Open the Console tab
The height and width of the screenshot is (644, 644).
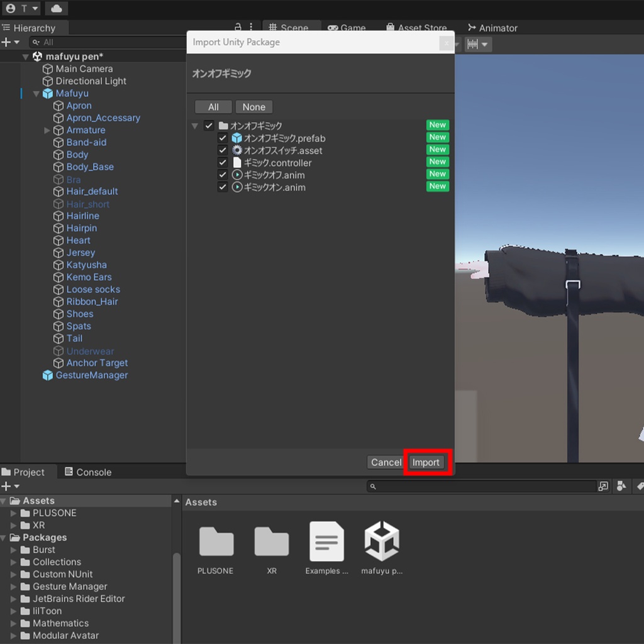point(88,472)
